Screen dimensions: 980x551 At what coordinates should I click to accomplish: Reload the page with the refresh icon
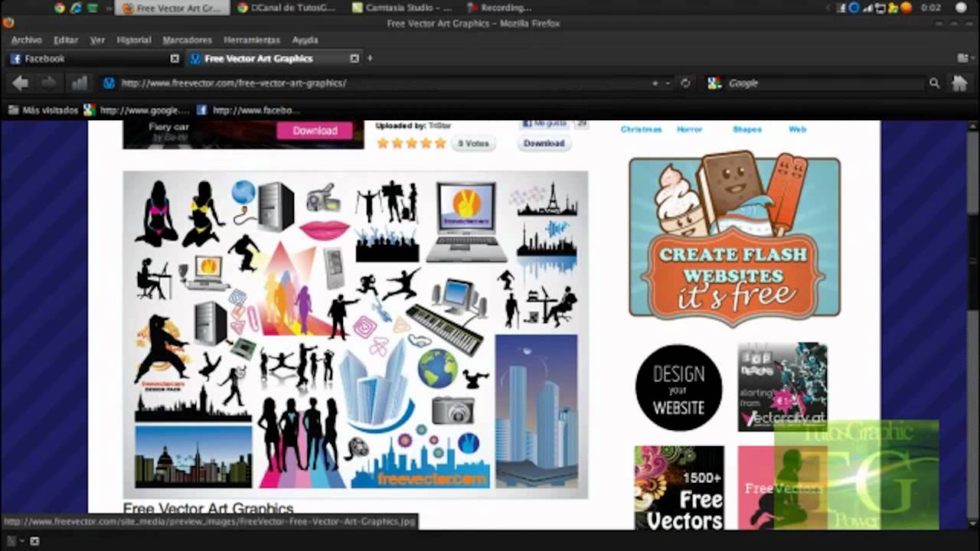[685, 83]
